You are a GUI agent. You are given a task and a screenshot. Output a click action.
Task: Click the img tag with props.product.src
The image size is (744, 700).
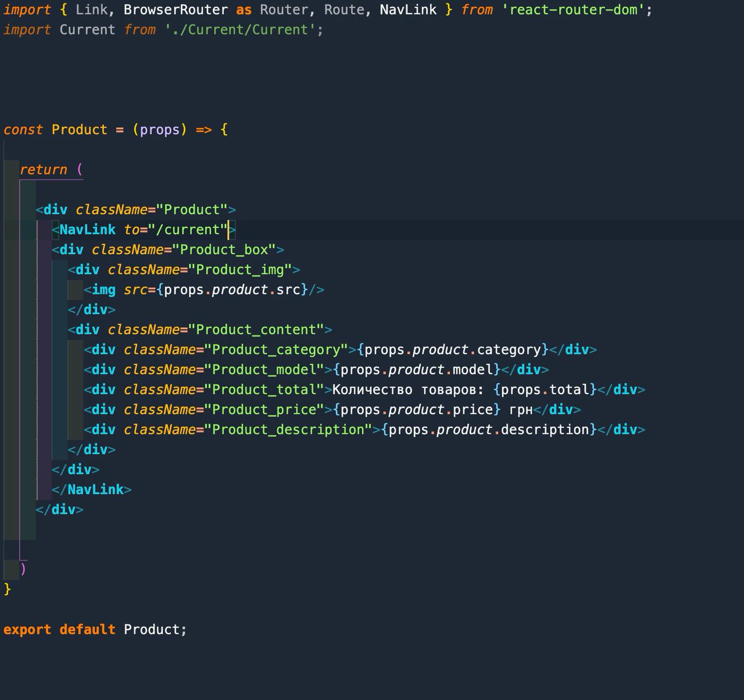[x=204, y=290]
